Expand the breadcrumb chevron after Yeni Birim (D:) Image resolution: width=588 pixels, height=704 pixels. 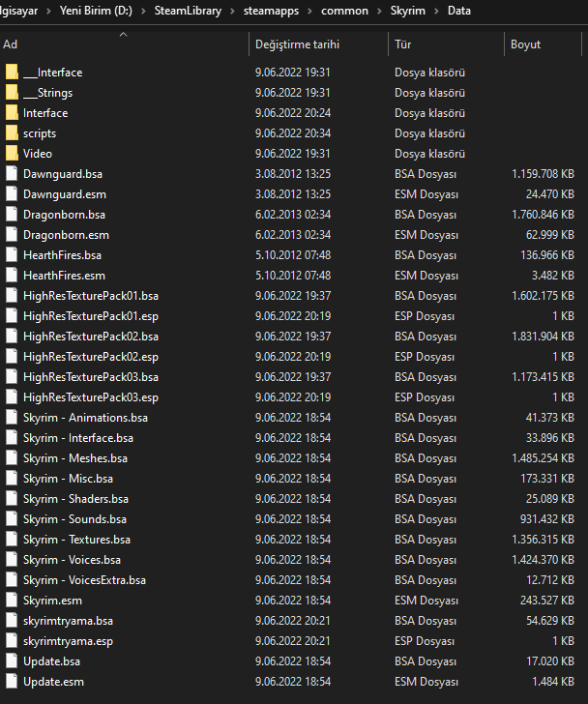pyautogui.click(x=143, y=11)
